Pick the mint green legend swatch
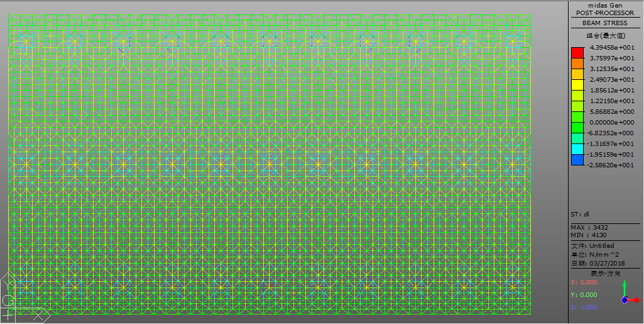 [577, 138]
